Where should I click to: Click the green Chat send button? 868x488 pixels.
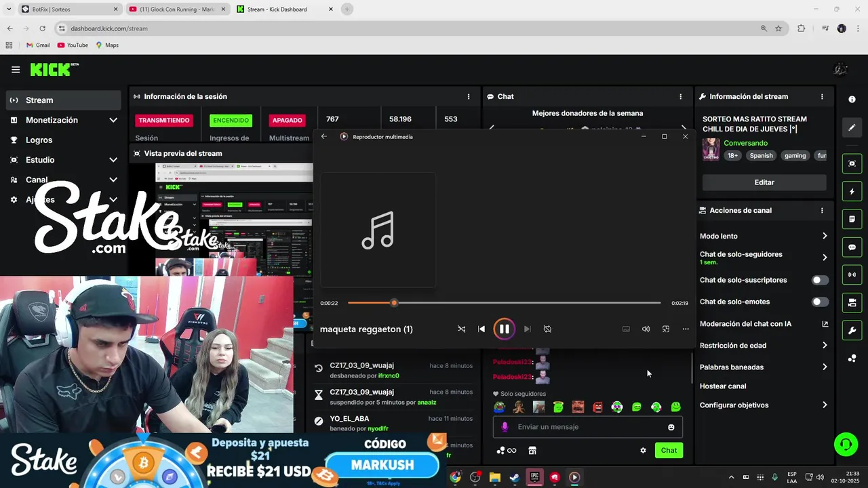point(669,450)
